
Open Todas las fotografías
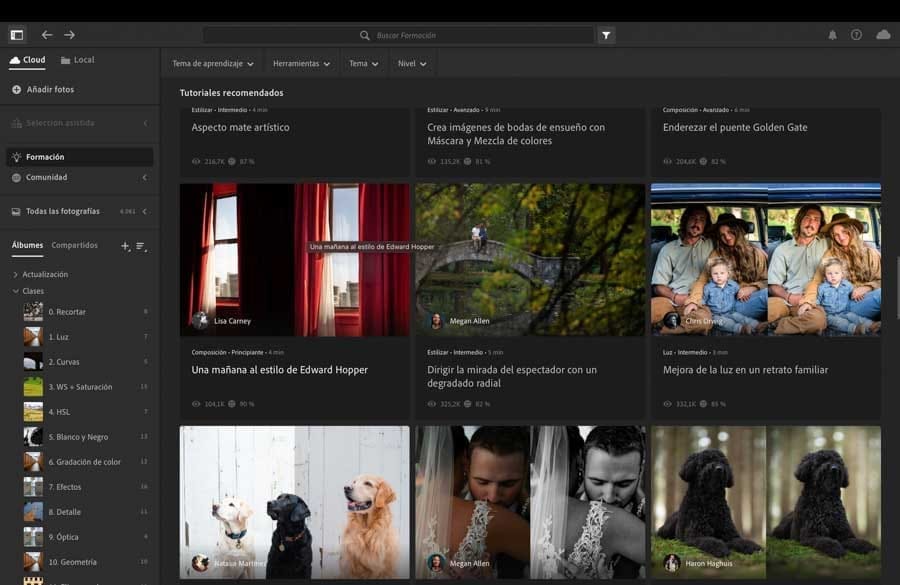pos(62,211)
